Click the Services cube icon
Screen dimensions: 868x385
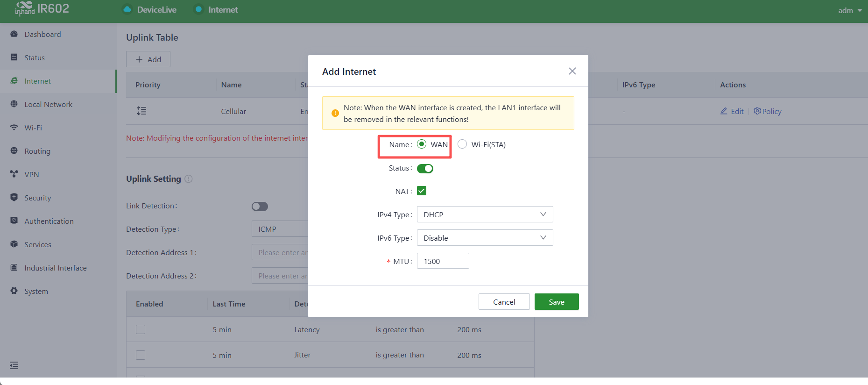(14, 244)
